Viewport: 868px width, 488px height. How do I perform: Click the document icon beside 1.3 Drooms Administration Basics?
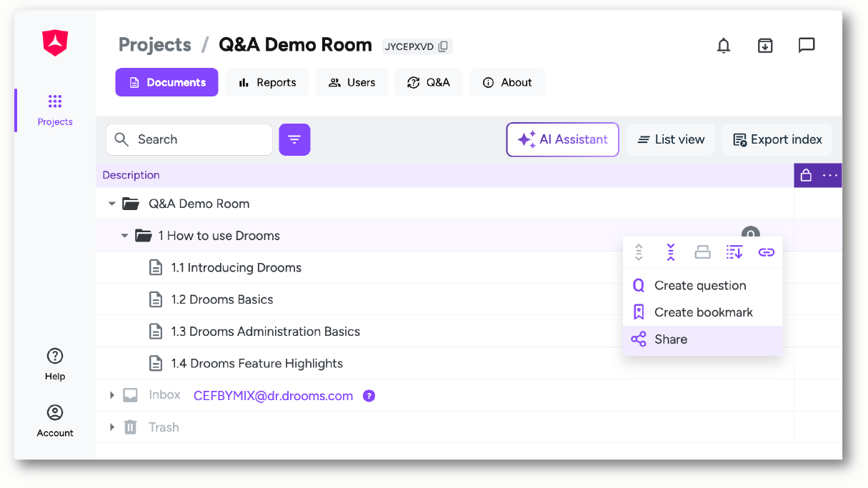tap(156, 332)
